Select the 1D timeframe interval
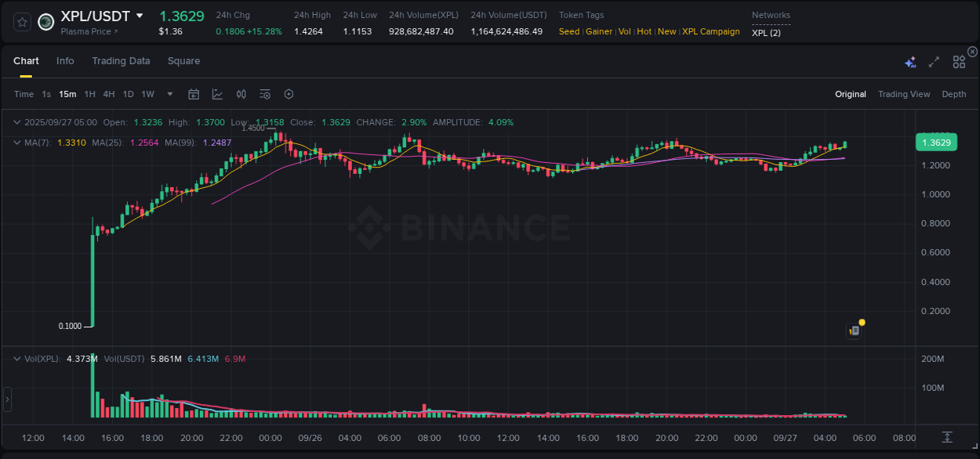Screen dimensions: 980x459 pyautogui.click(x=128, y=93)
